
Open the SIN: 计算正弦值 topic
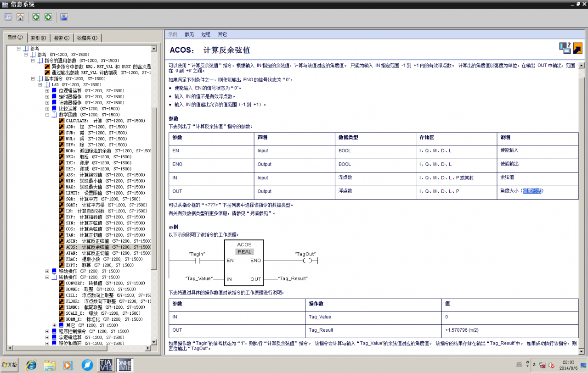[x=105, y=223]
